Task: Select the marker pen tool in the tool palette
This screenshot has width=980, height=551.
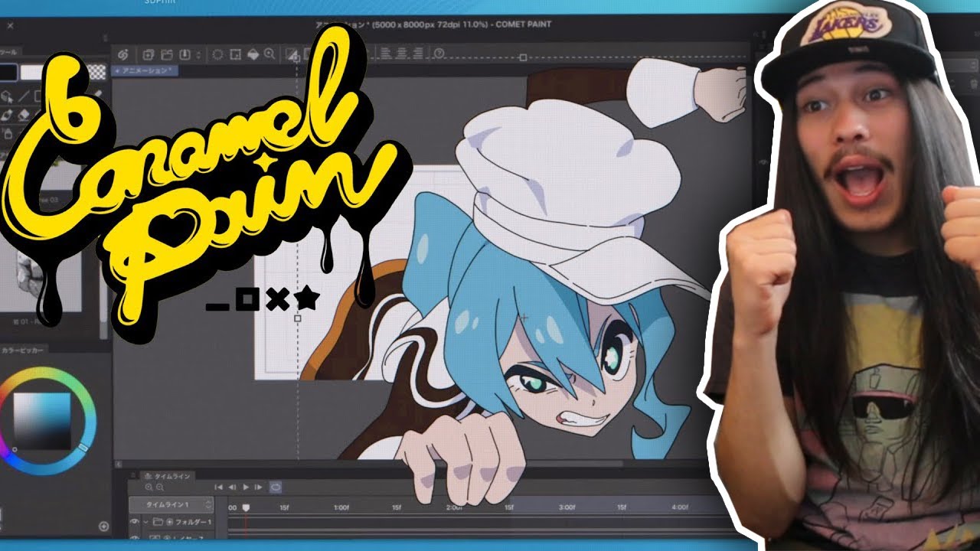Action: click(x=7, y=116)
